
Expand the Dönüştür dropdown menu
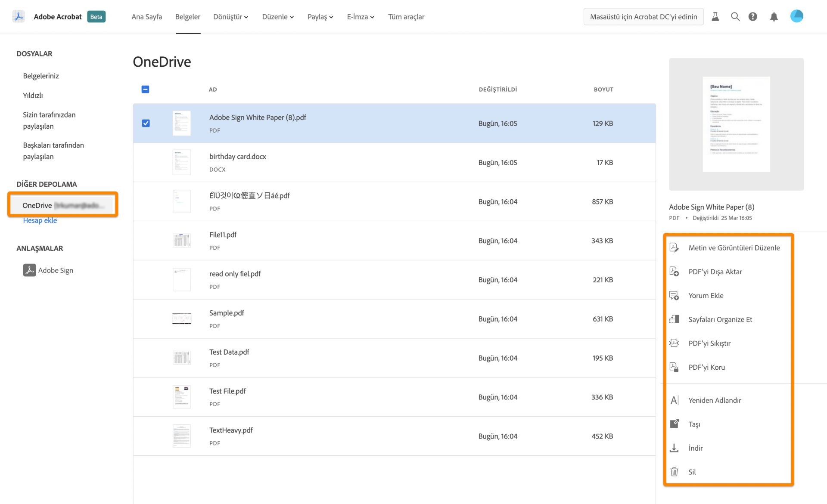coord(231,17)
